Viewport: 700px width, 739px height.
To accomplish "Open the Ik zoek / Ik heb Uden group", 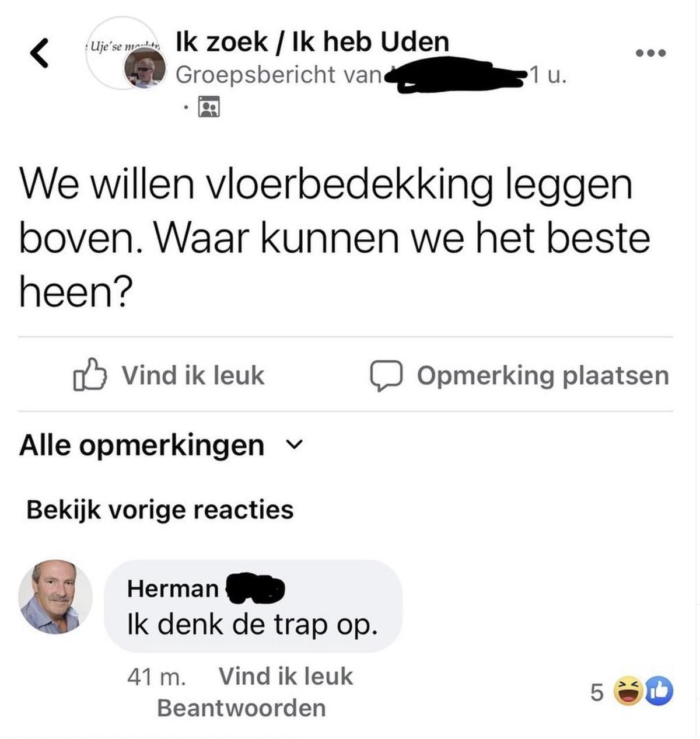I will [x=313, y=41].
